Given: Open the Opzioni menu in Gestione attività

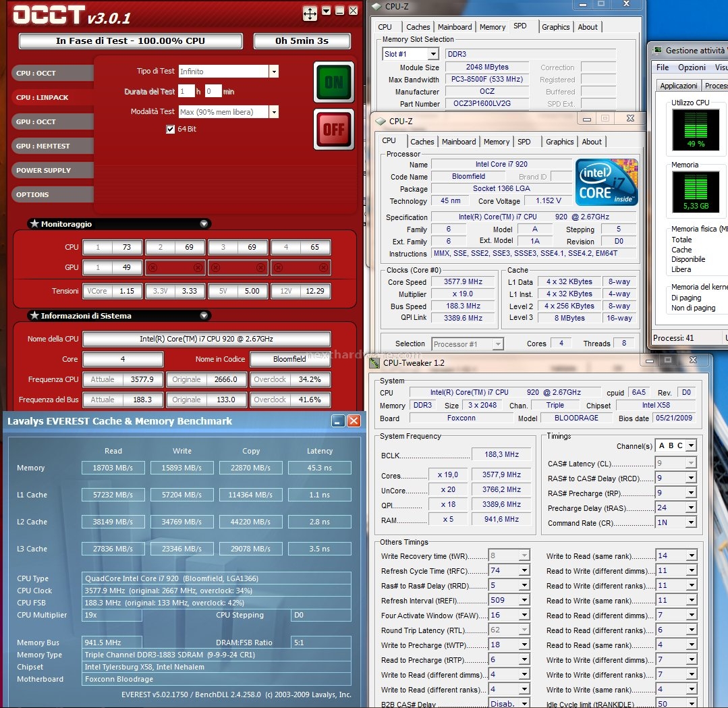Looking at the screenshot, I should point(692,67).
